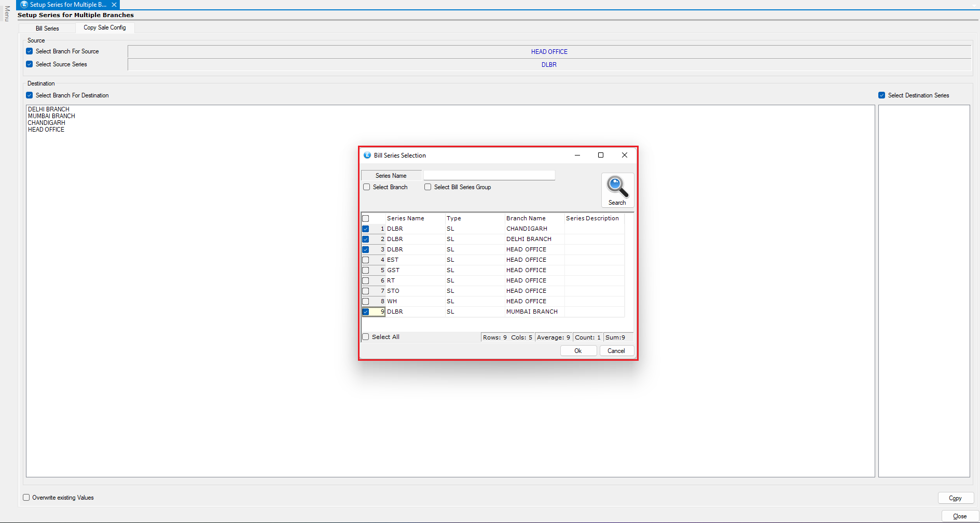Screen dimensions: 980x523
Task: Click inside the Series Name input field
Action: point(489,176)
